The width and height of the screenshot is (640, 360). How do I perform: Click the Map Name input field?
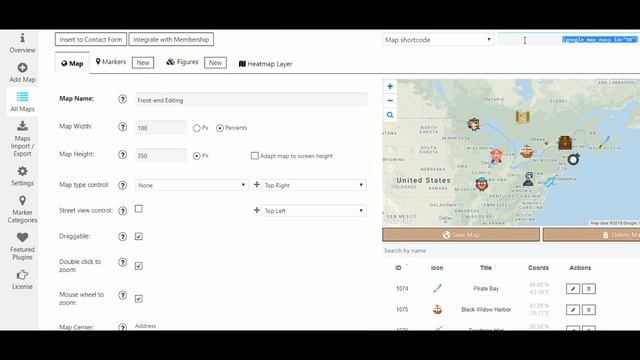[251, 100]
